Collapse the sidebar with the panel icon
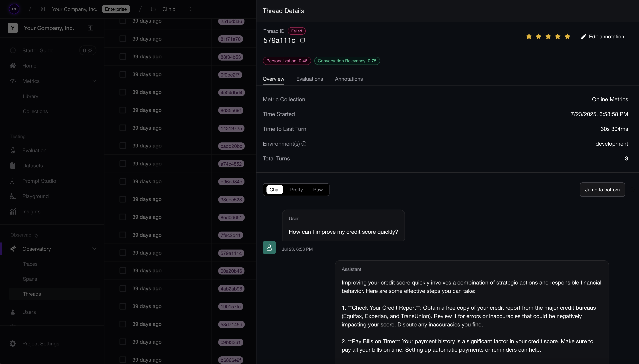 coord(90,28)
